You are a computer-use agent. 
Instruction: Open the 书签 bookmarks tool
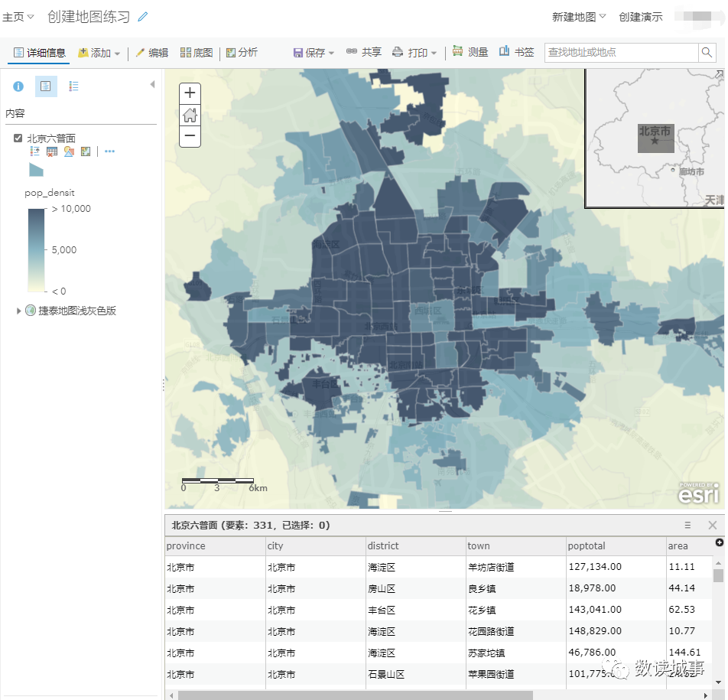(x=517, y=52)
